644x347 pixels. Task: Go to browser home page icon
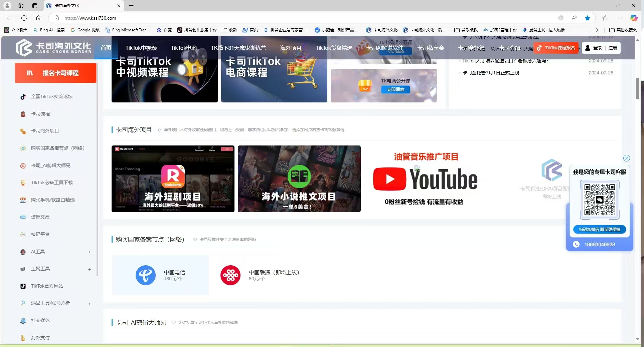[x=39, y=18]
